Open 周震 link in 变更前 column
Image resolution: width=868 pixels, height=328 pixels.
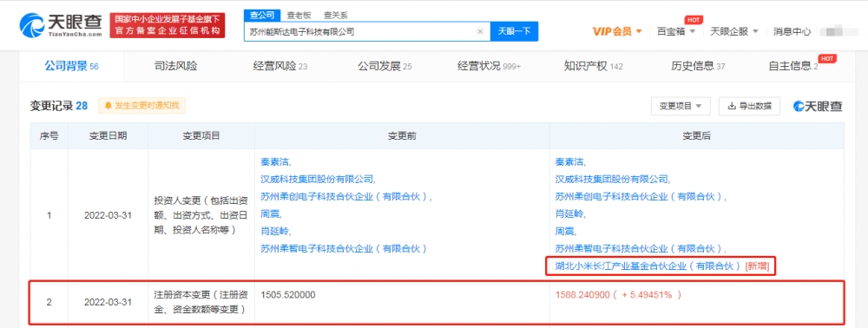pos(271,213)
